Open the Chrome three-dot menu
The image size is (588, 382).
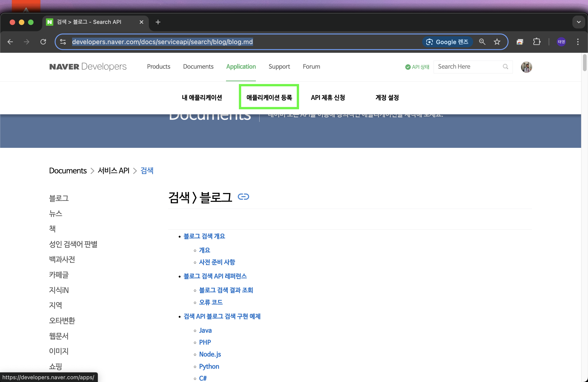(x=578, y=42)
